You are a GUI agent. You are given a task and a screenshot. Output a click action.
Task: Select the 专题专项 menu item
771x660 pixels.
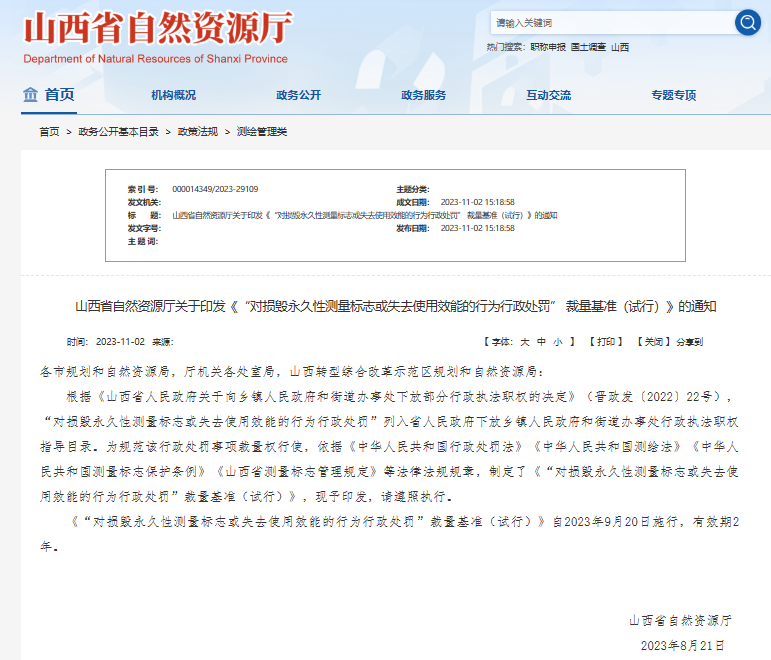coord(673,95)
